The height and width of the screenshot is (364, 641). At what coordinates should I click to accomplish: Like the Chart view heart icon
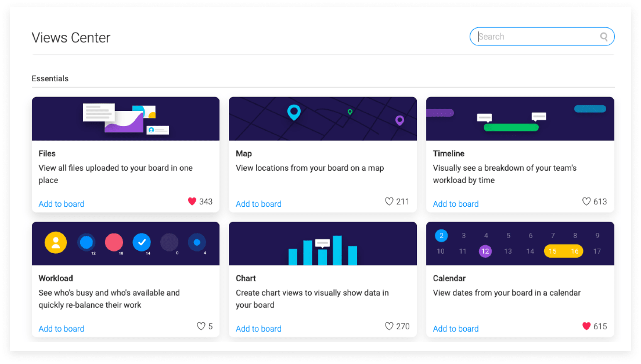389,326
